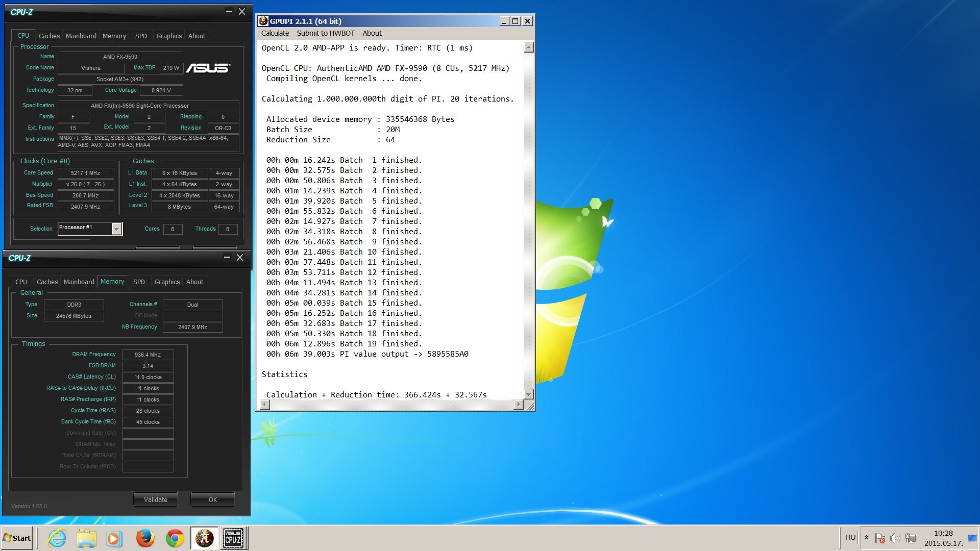980x551 pixels.
Task: Select About tab in upper CPU-Z
Action: coord(197,36)
